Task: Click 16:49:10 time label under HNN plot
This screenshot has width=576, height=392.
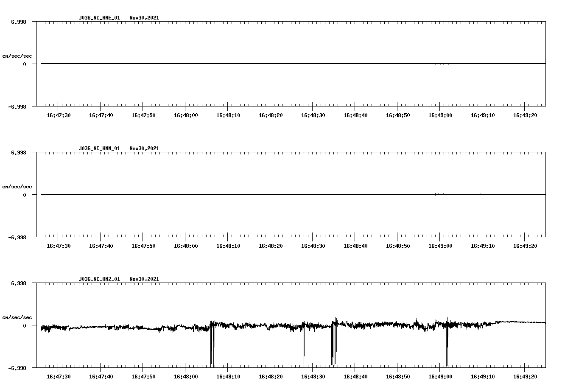Action: click(x=483, y=246)
